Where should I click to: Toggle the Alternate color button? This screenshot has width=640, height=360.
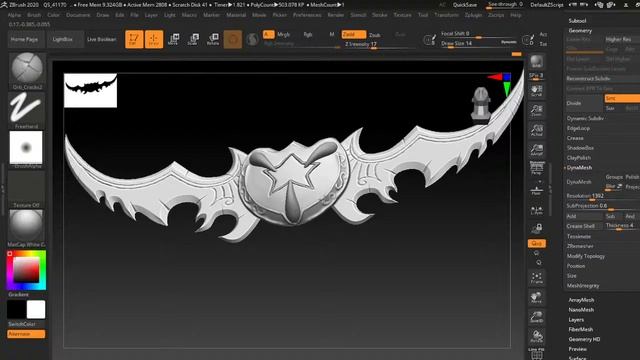point(26,334)
